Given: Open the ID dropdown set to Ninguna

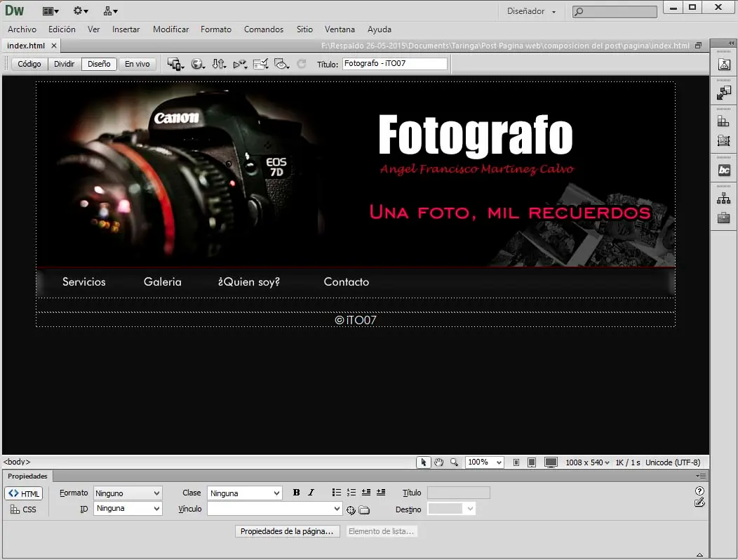Looking at the screenshot, I should pos(128,509).
